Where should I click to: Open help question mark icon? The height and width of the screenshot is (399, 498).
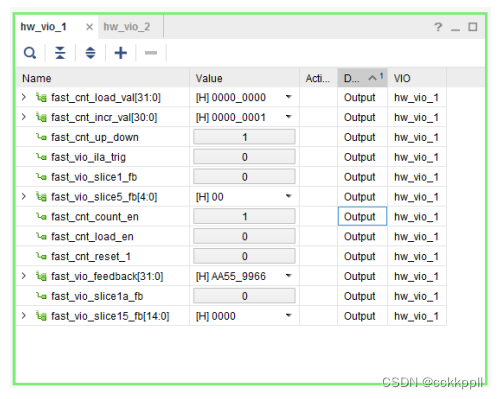click(x=438, y=27)
